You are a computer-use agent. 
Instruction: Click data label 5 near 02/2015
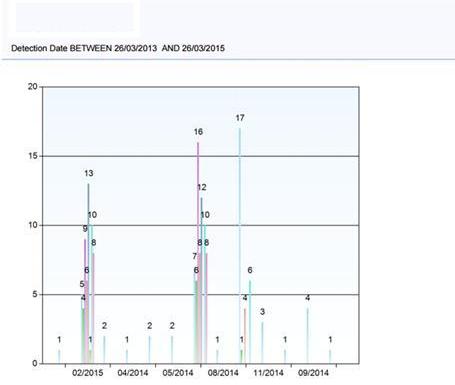point(82,284)
